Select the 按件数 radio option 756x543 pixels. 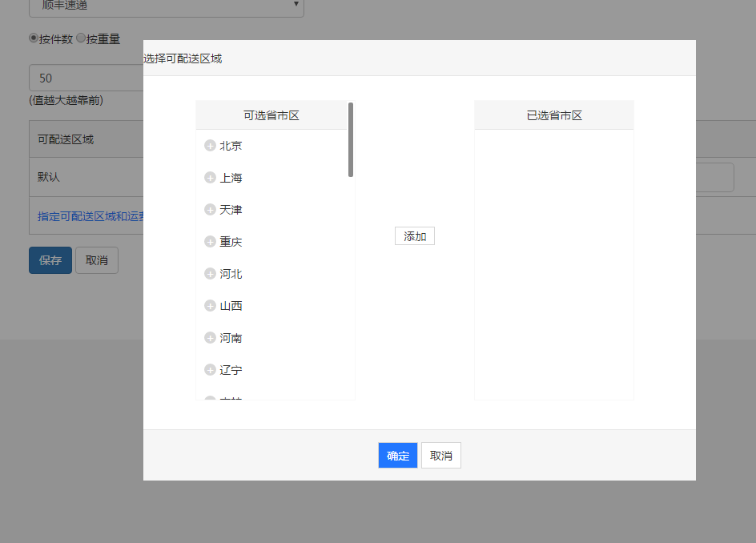(x=33, y=38)
